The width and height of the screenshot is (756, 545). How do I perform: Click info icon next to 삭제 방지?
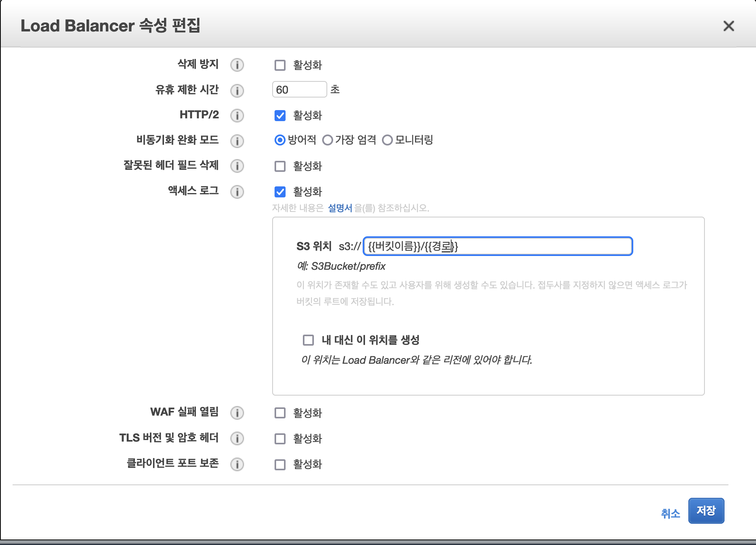tap(237, 65)
